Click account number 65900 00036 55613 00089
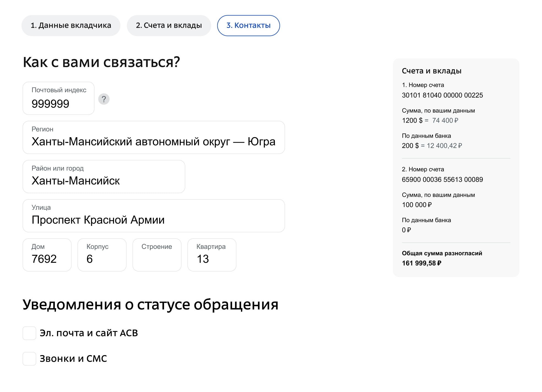The image size is (542, 392). [442, 180]
